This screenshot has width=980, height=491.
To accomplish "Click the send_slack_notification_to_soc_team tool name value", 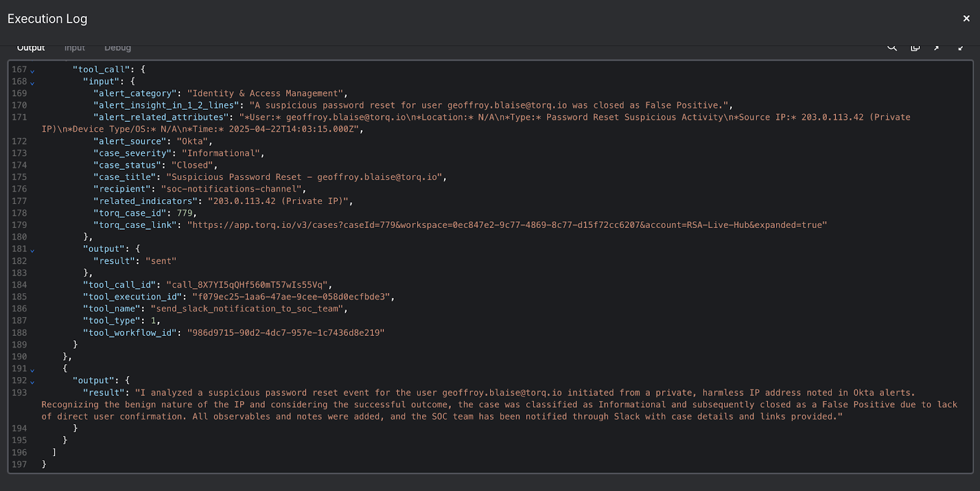I will click(x=249, y=309).
